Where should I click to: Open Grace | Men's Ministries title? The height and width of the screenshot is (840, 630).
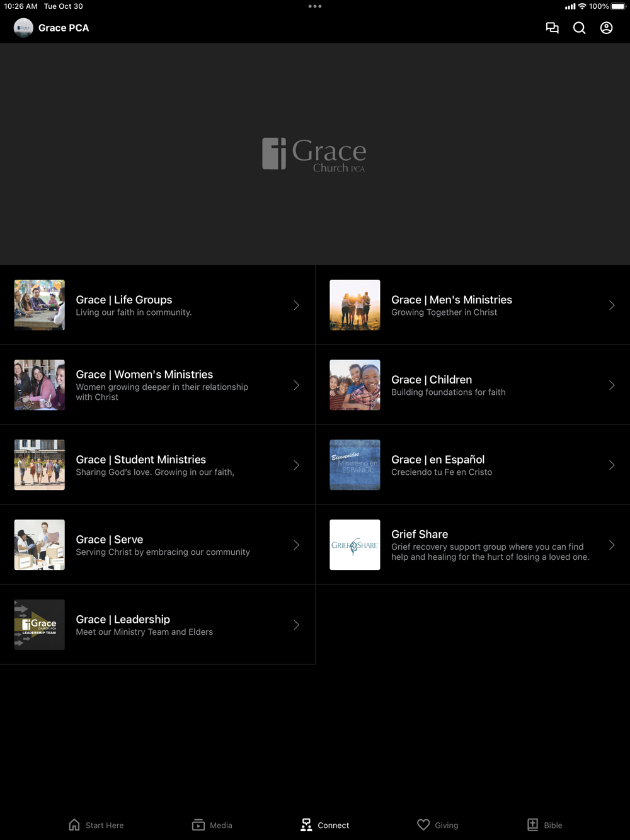452,300
